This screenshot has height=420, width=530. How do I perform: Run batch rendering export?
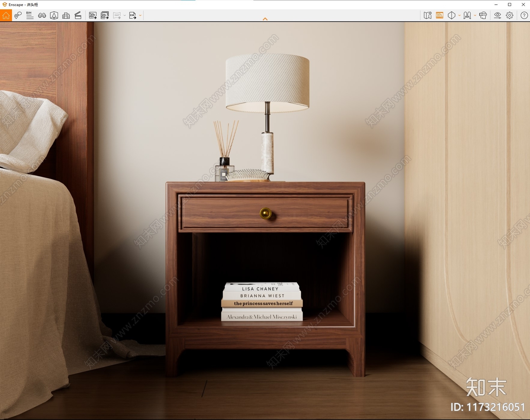(105, 15)
